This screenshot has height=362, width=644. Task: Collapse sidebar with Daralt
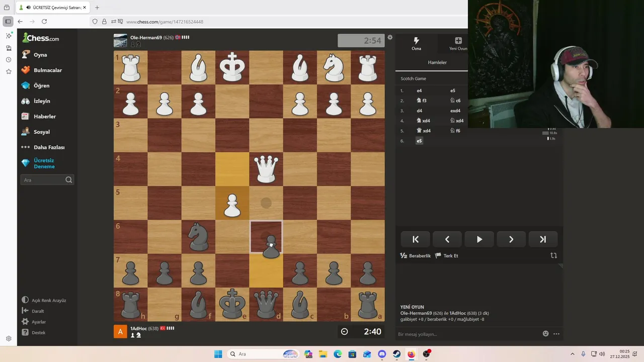click(x=33, y=311)
